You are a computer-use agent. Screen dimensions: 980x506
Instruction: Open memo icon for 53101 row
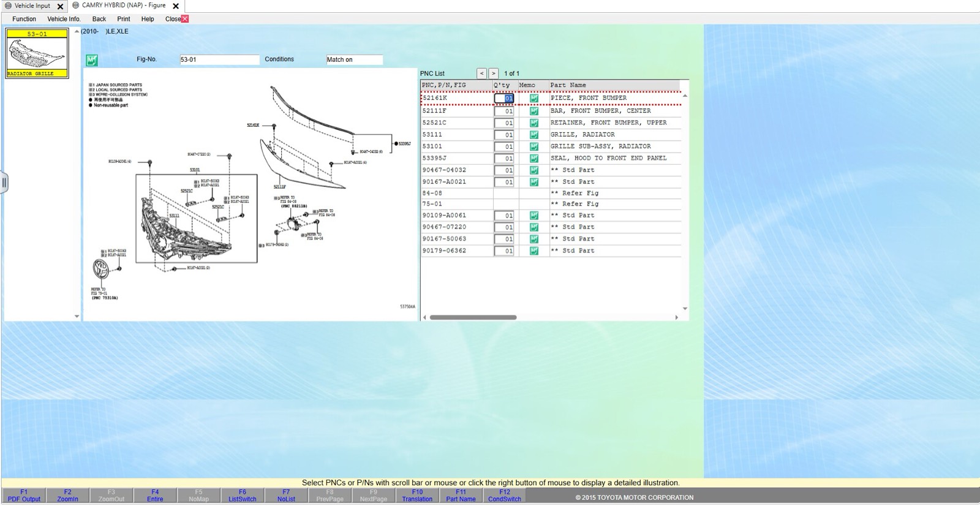point(534,146)
